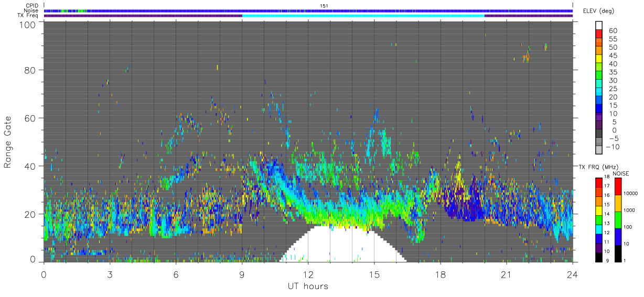Screen dimensions: 644x297
Task: Click the 50 label on ELEV colorbar
Action: (x=613, y=48)
